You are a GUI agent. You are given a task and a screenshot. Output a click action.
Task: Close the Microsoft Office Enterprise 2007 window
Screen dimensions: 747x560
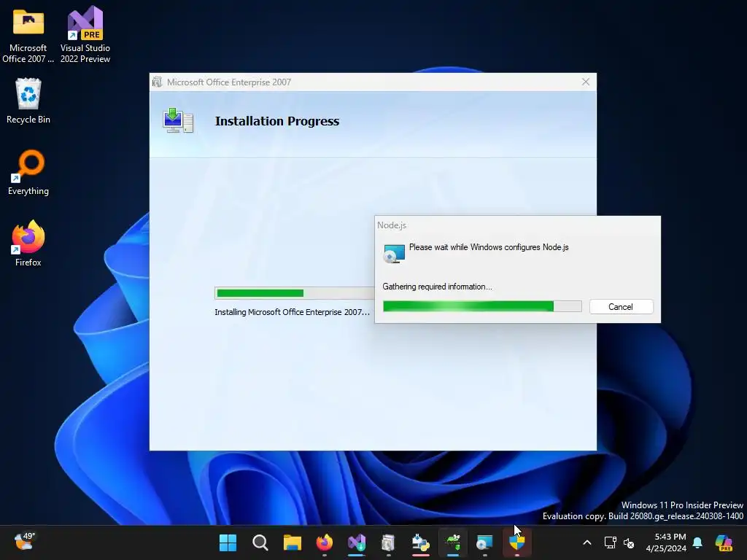click(x=586, y=82)
